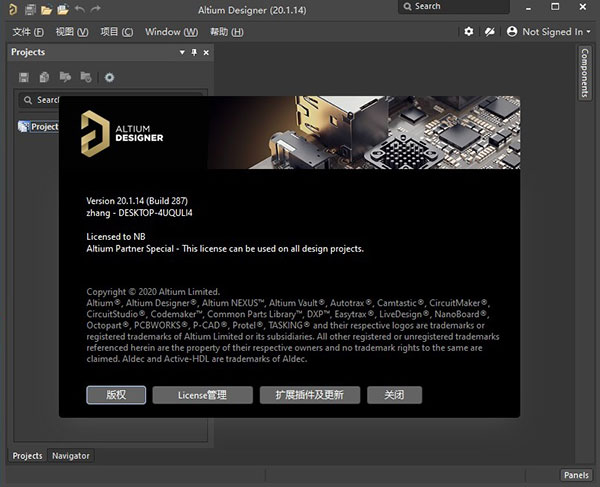Click the Altium Designer logo in About dialog
600x487 pixels.
pos(122,133)
